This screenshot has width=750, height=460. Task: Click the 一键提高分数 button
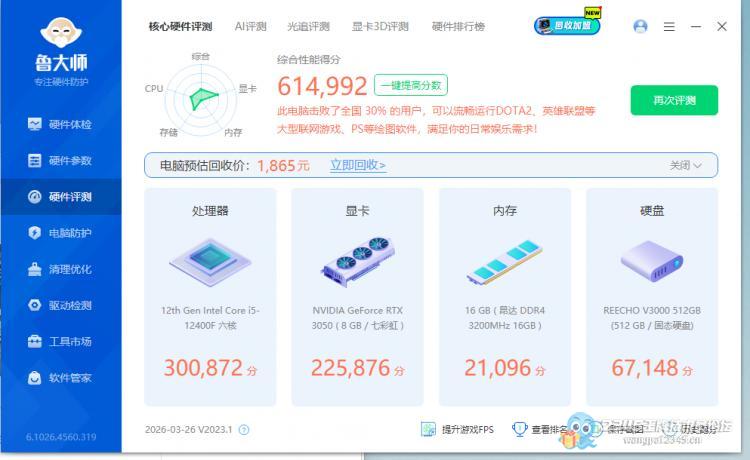pyautogui.click(x=410, y=86)
